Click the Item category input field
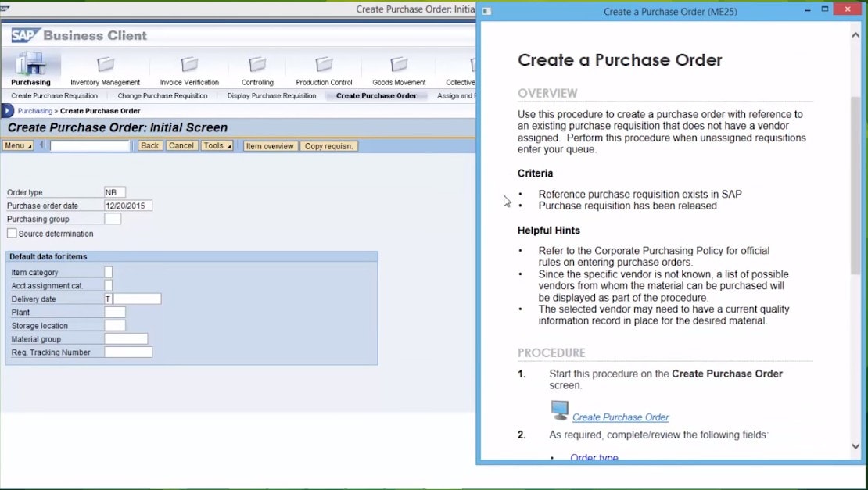 coord(109,272)
